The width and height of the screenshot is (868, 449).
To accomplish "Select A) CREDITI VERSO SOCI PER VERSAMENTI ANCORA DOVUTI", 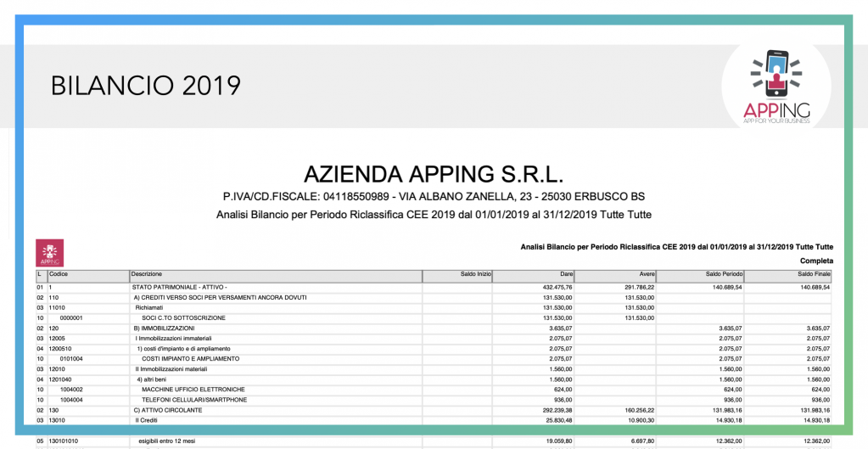I will [x=221, y=298].
